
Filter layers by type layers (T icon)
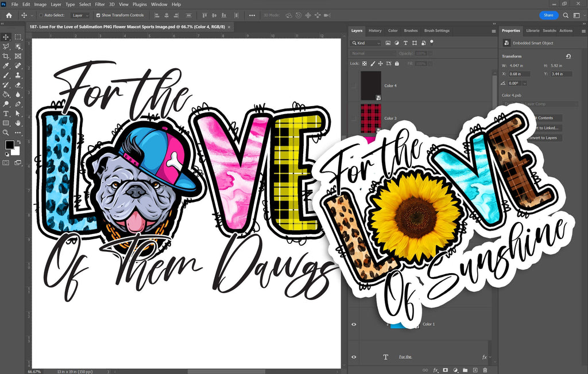(405, 43)
